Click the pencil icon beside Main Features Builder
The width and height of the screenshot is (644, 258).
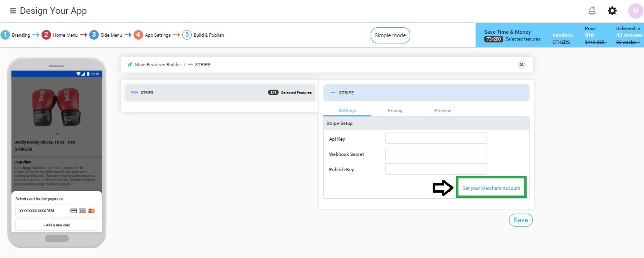pyautogui.click(x=130, y=64)
